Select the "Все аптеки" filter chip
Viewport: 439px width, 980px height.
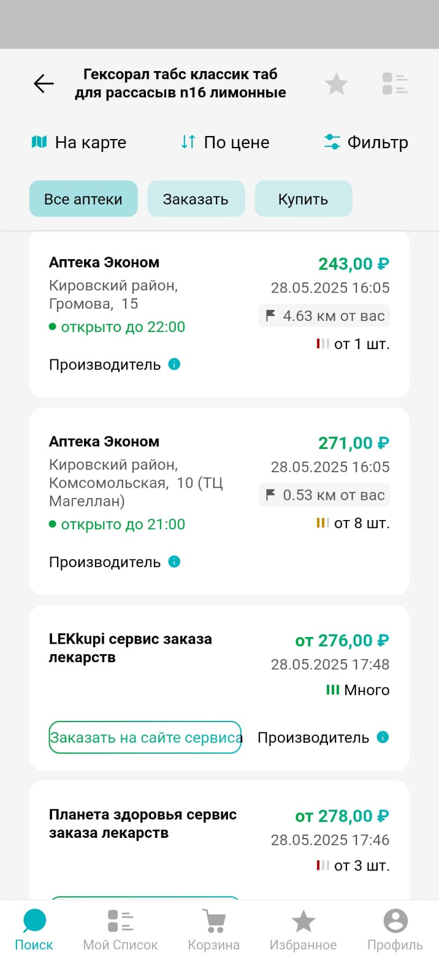(83, 198)
